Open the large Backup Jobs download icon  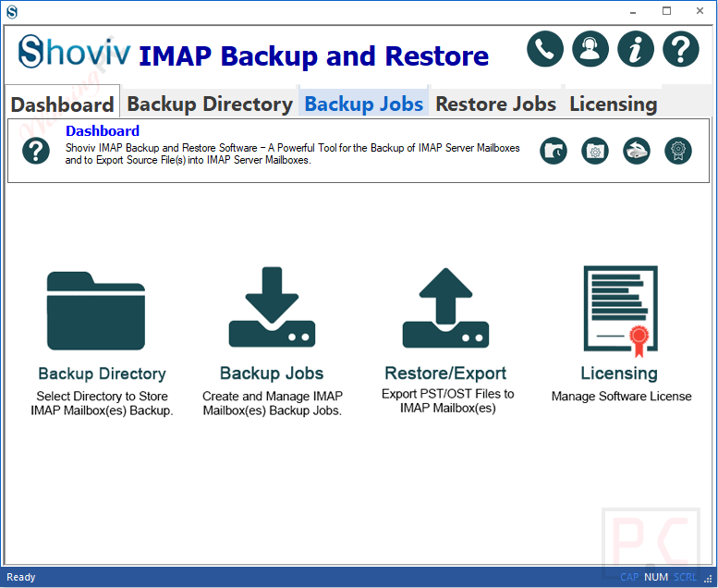[272, 307]
